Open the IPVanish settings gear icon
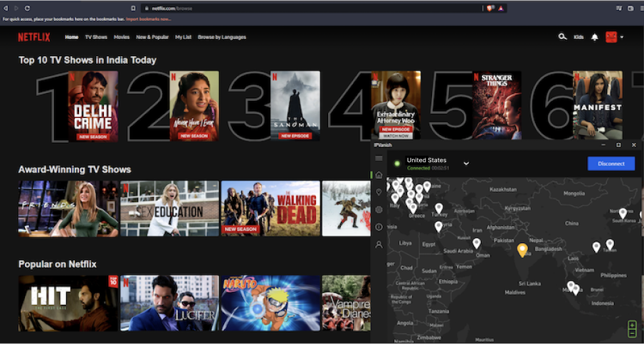Screen dimensions: 644x344 pyautogui.click(x=379, y=210)
